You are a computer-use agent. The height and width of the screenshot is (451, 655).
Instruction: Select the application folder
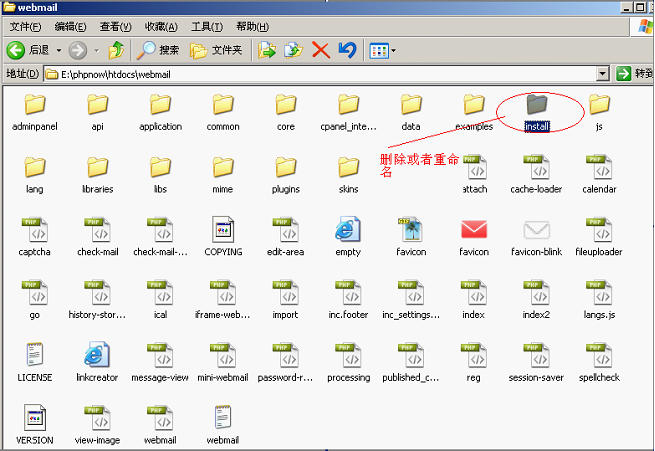click(160, 112)
